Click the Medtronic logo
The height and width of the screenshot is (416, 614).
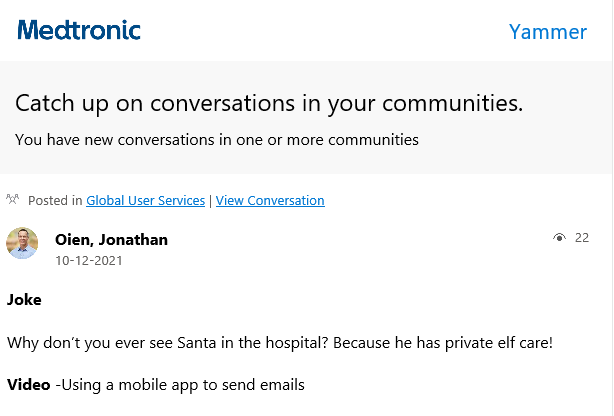point(79,30)
